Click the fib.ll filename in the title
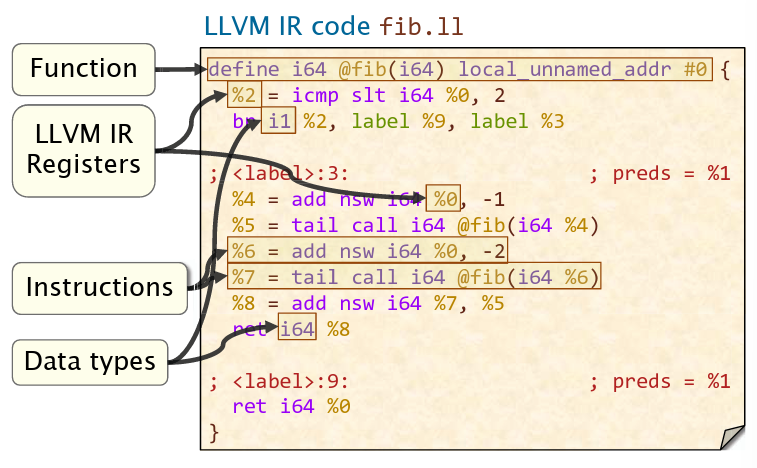This screenshot has height=468, width=757. [422, 25]
